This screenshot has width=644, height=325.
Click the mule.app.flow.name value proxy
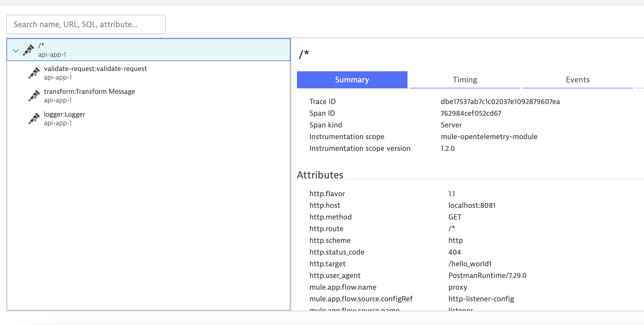(x=457, y=287)
